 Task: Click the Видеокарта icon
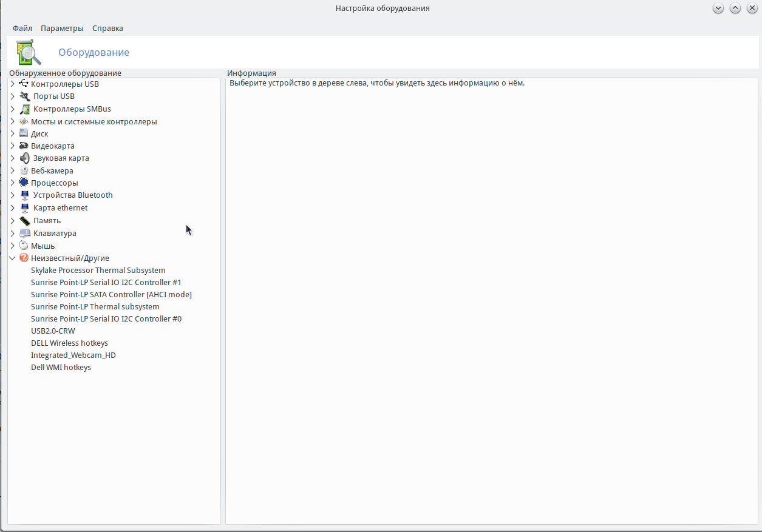[x=24, y=146]
